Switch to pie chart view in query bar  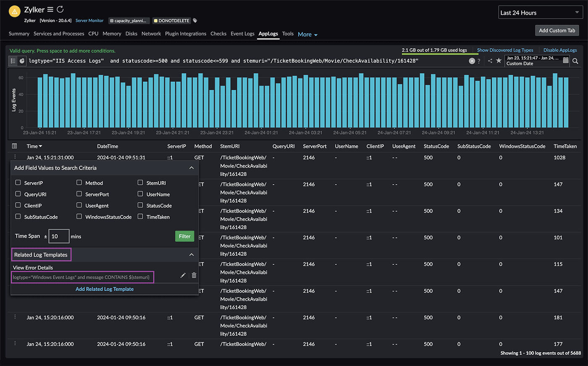point(21,61)
